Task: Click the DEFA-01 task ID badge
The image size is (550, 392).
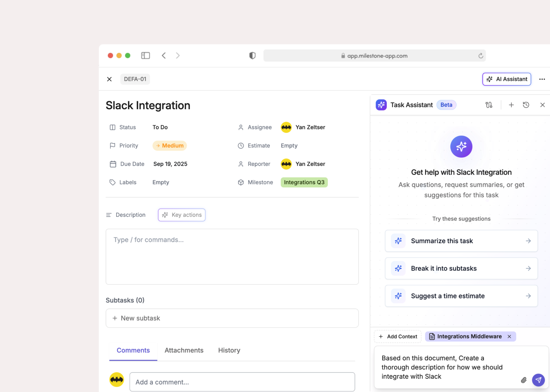Action: 135,79
